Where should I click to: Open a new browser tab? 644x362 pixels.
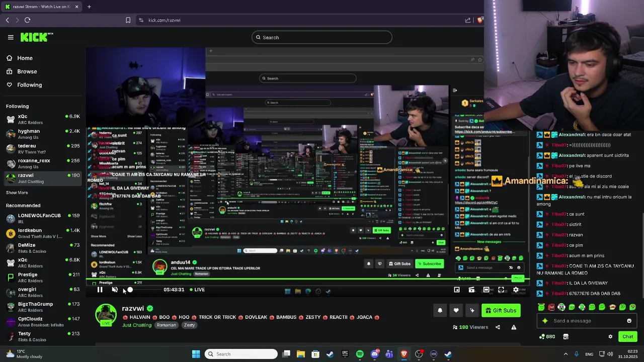click(89, 7)
